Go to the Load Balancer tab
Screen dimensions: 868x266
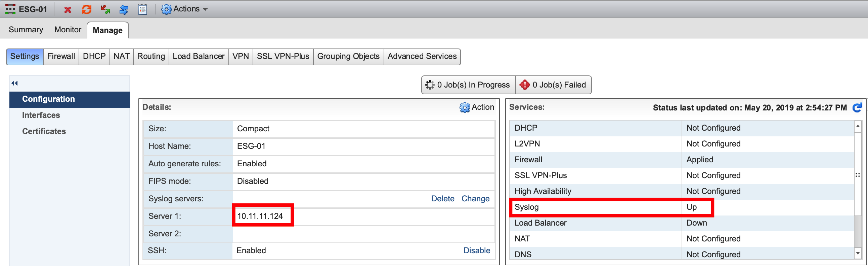199,56
